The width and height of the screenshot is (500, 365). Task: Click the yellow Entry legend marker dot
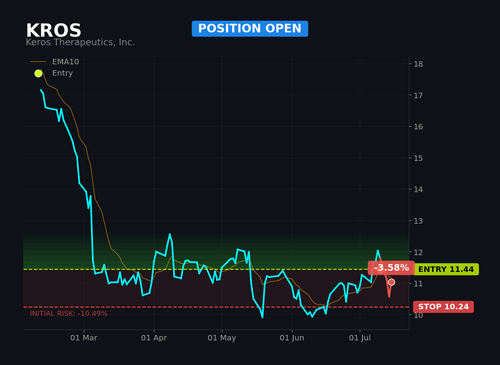(x=38, y=73)
